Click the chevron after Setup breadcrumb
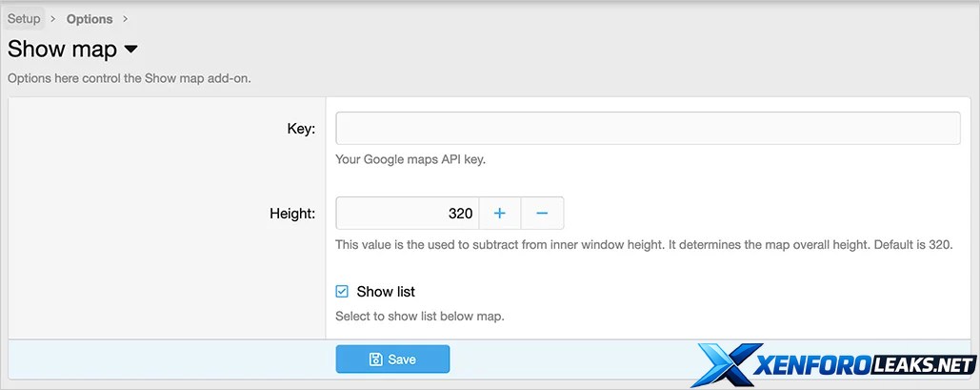This screenshot has height=390, width=980. [53, 19]
